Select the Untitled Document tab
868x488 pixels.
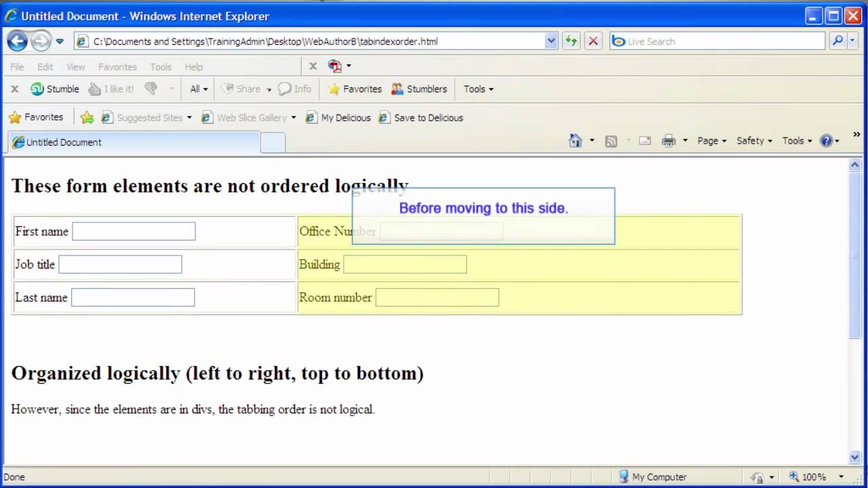pos(134,142)
